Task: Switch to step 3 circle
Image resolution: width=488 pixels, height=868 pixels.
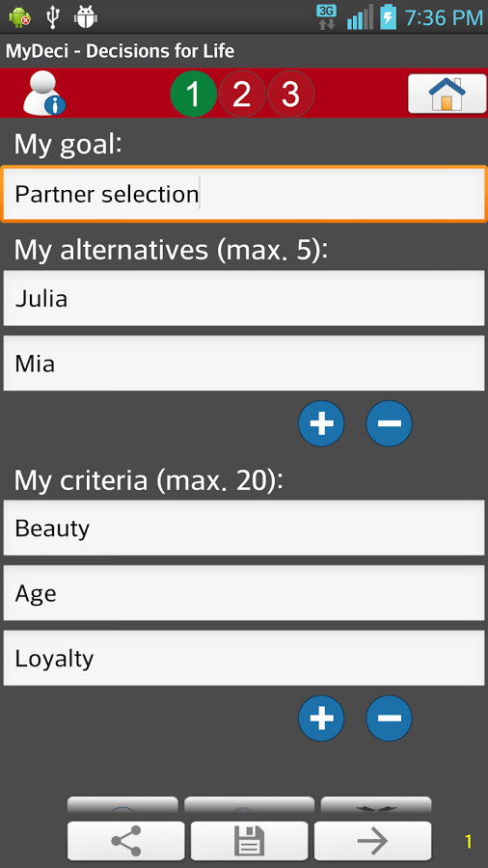Action: click(x=291, y=95)
